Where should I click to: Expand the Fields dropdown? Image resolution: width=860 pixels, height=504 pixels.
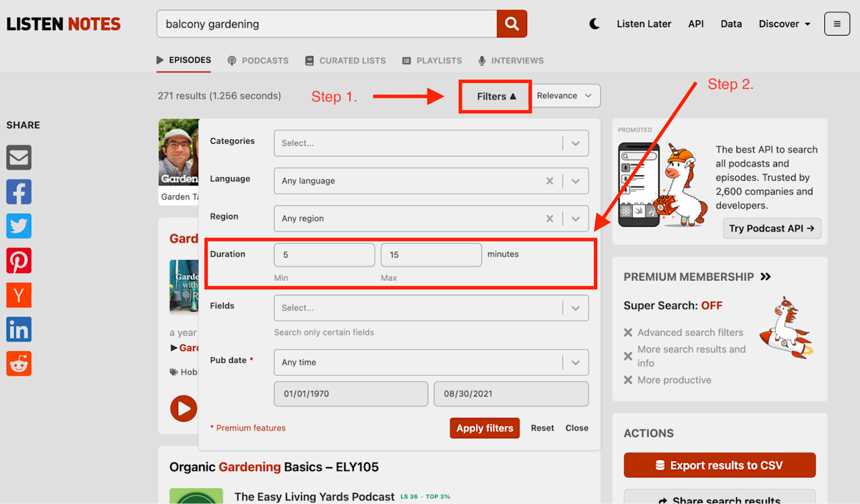click(431, 308)
